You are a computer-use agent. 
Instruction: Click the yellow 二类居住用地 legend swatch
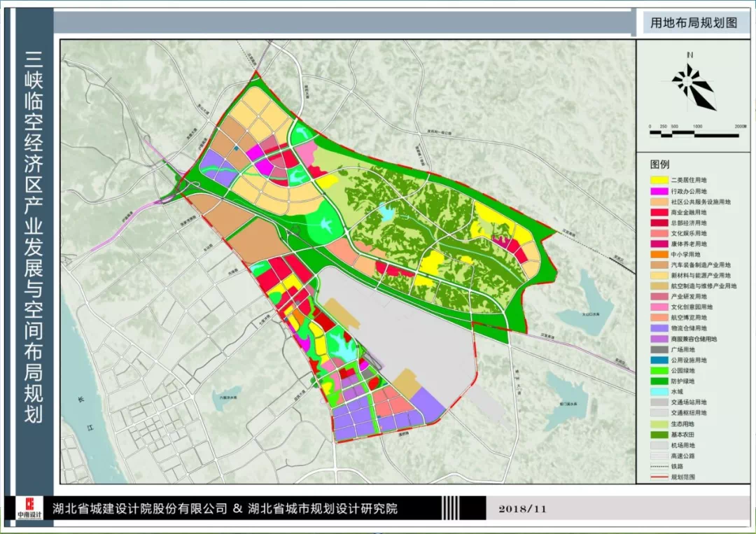tap(659, 180)
